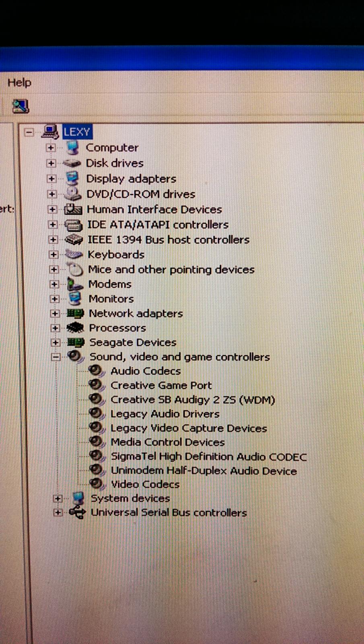This screenshot has width=364, height=644.
Task: Expand Seagate Devices category
Action: click(56, 342)
